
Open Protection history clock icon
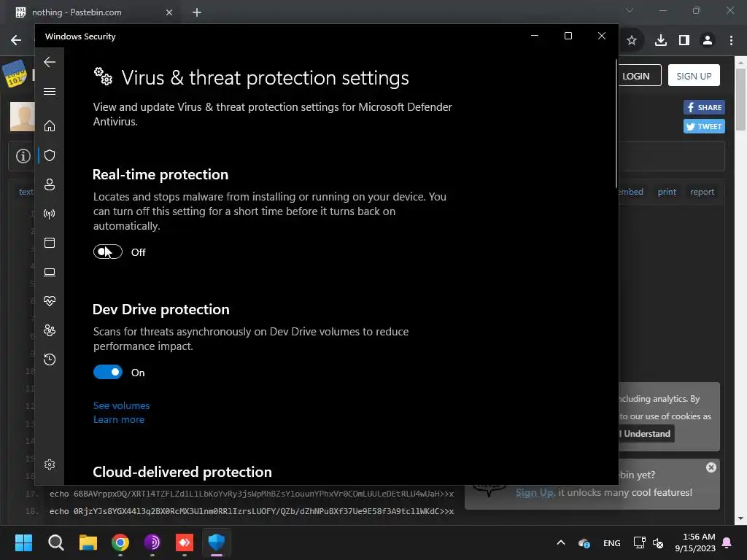[x=50, y=359]
